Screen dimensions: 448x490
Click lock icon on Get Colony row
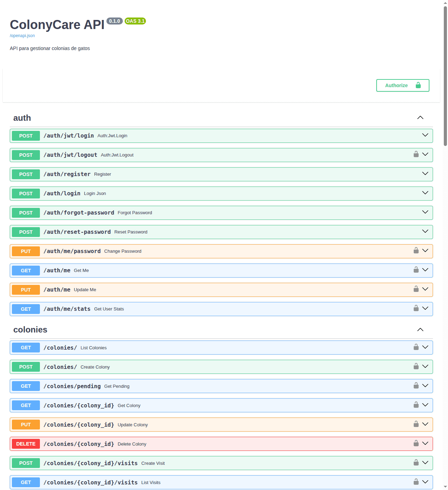(416, 405)
